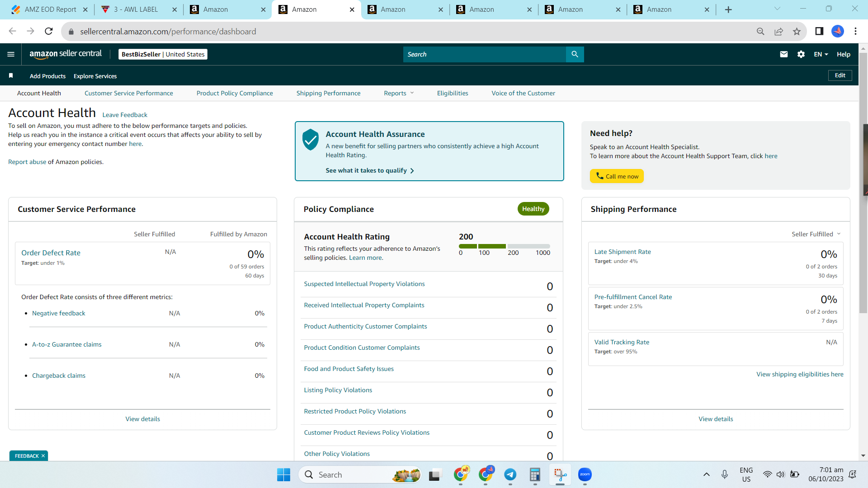Click the browser address bar URL
Image resolution: width=868 pixels, height=488 pixels.
click(168, 32)
